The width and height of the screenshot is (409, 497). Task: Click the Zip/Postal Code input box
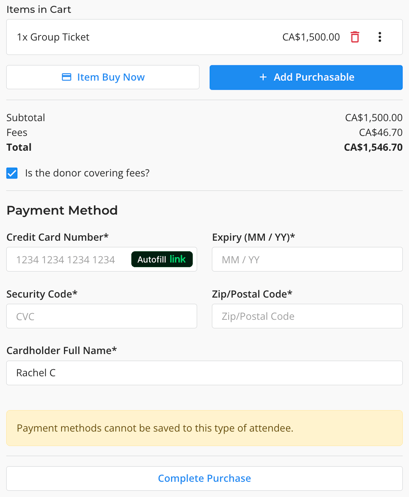pos(307,316)
